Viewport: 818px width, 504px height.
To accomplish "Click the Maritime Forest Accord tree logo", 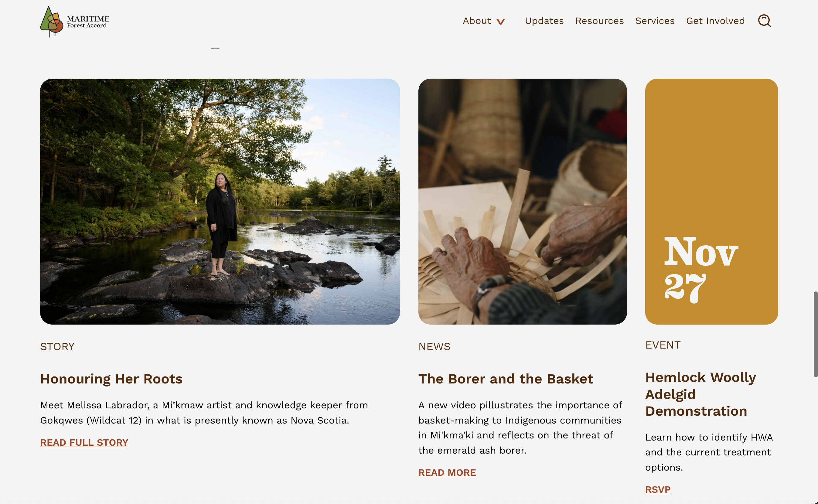I will pos(52,22).
